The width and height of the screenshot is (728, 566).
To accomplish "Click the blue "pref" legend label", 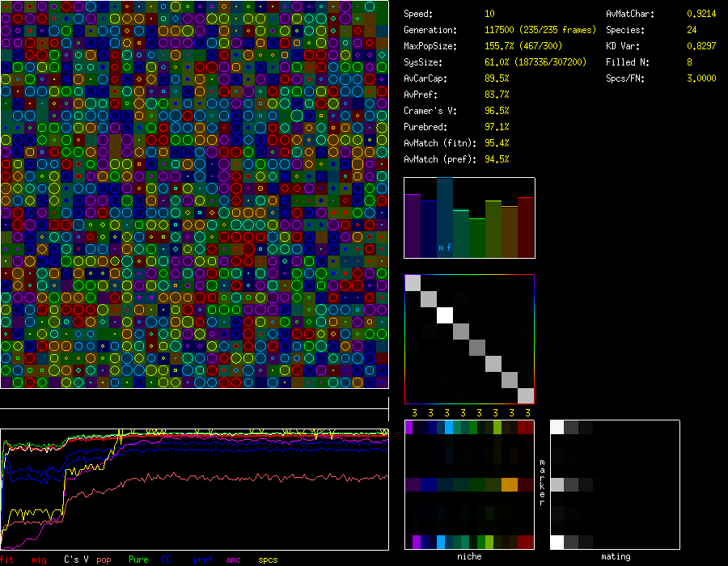I will coord(202,560).
